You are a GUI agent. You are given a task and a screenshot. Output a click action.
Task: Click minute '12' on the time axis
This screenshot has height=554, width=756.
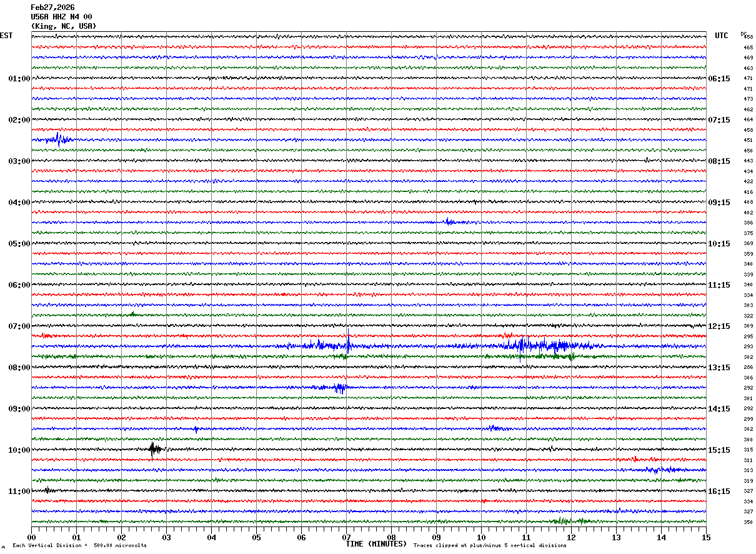pos(571,537)
